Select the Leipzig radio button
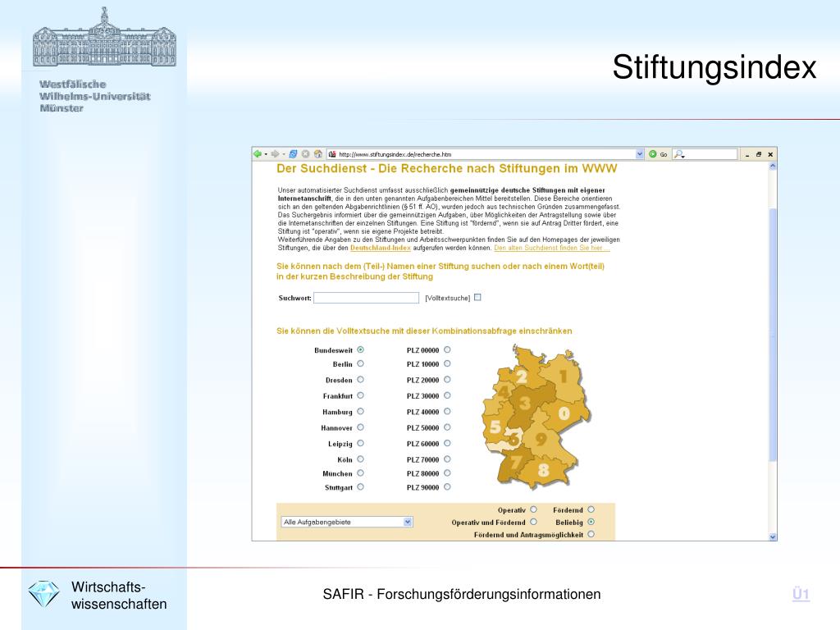 (x=361, y=444)
